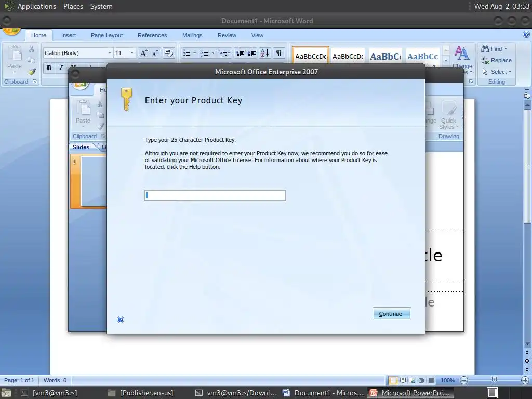Click the Continue button
The width and height of the screenshot is (532, 399).
392,314
